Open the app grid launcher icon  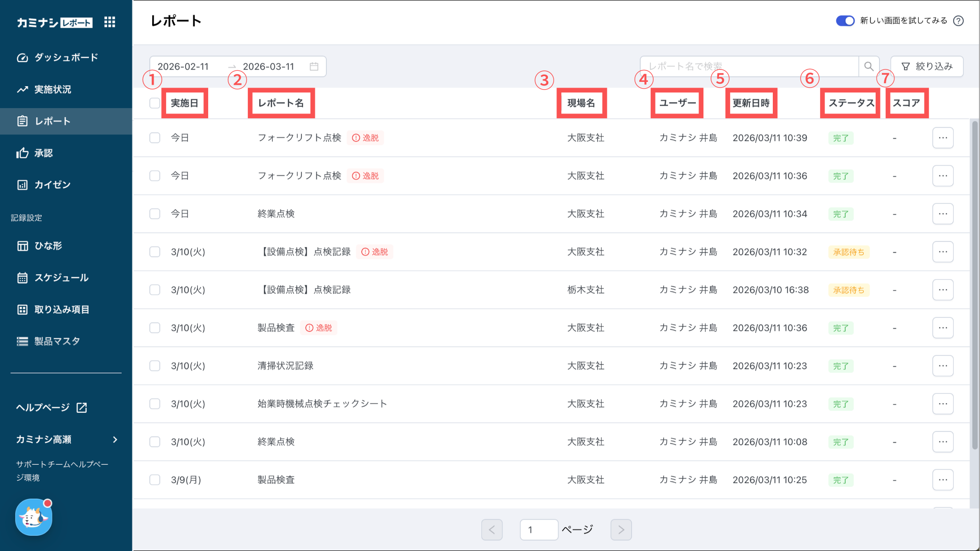coord(110,22)
